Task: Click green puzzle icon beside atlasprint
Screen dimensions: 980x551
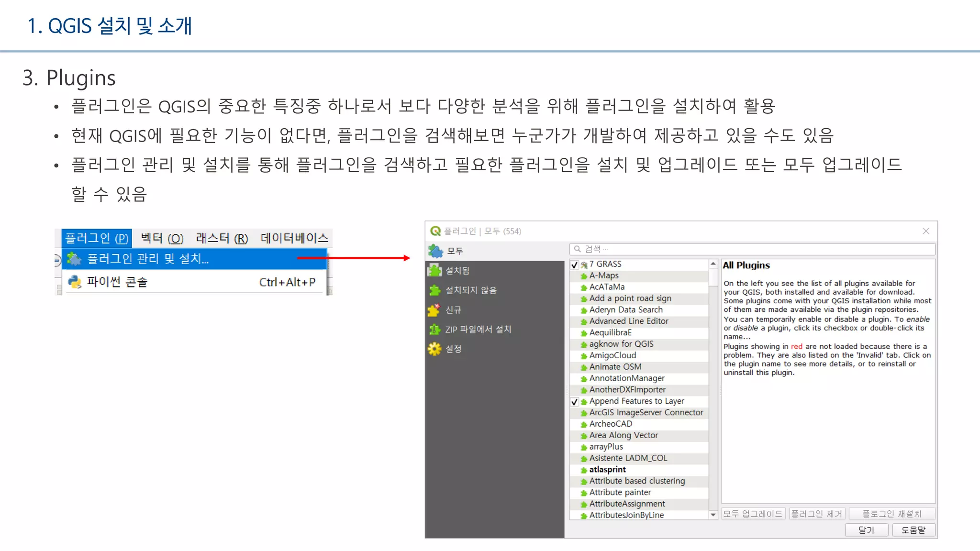Action: [584, 471]
